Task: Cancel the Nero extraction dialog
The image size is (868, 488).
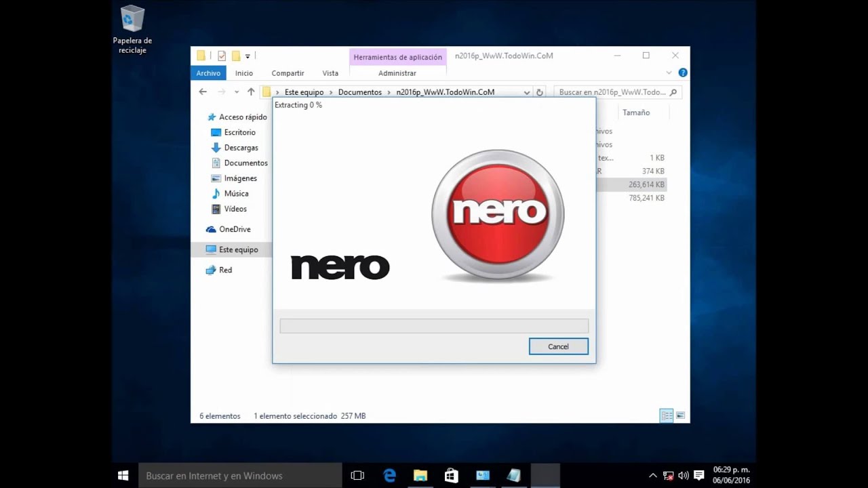Action: pos(558,346)
